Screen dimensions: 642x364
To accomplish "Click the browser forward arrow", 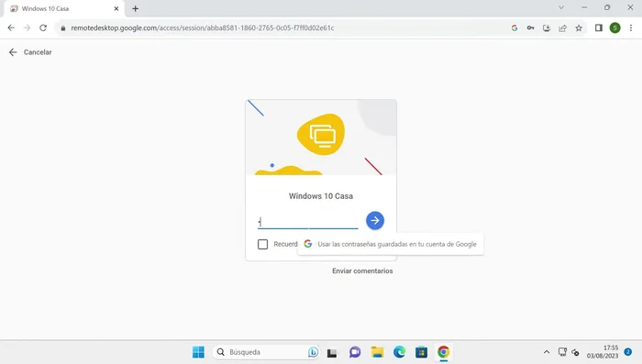I will pos(27,28).
